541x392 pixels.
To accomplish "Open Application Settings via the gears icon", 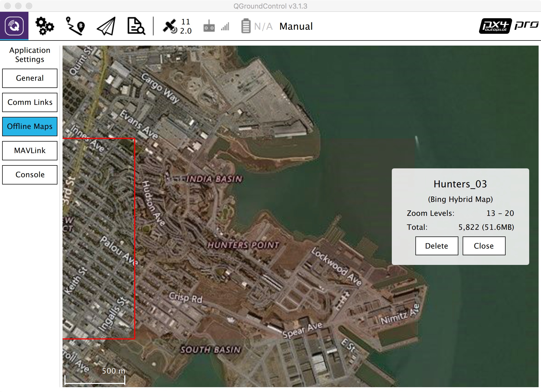I will (45, 26).
